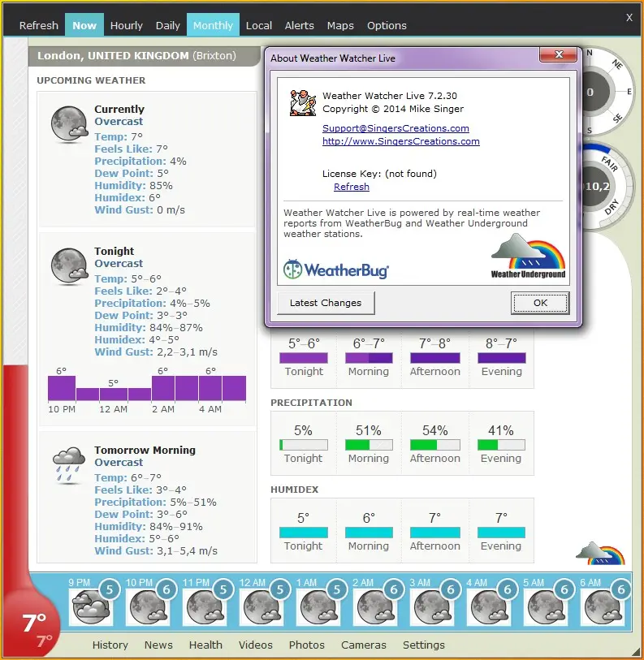Click the Weather Watcher mascot icon in About dialog

click(x=303, y=102)
